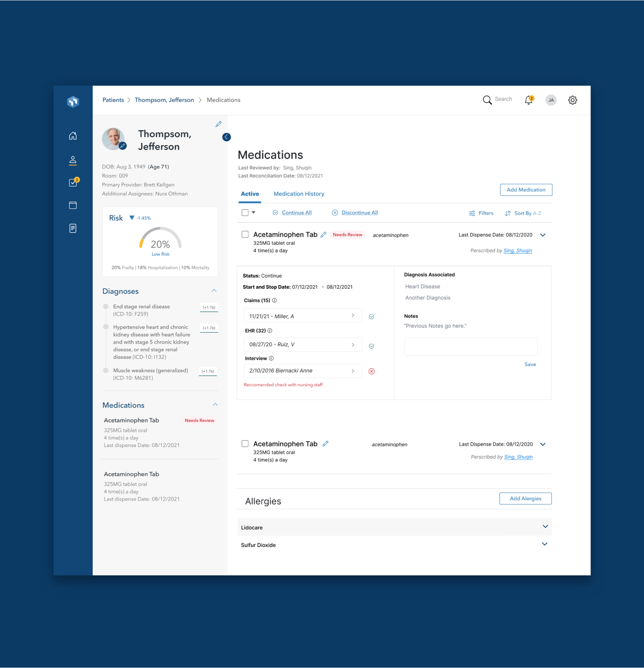Image resolution: width=644 pixels, height=668 pixels.
Task: Collapse the Diagnoses section
Action: coord(214,291)
